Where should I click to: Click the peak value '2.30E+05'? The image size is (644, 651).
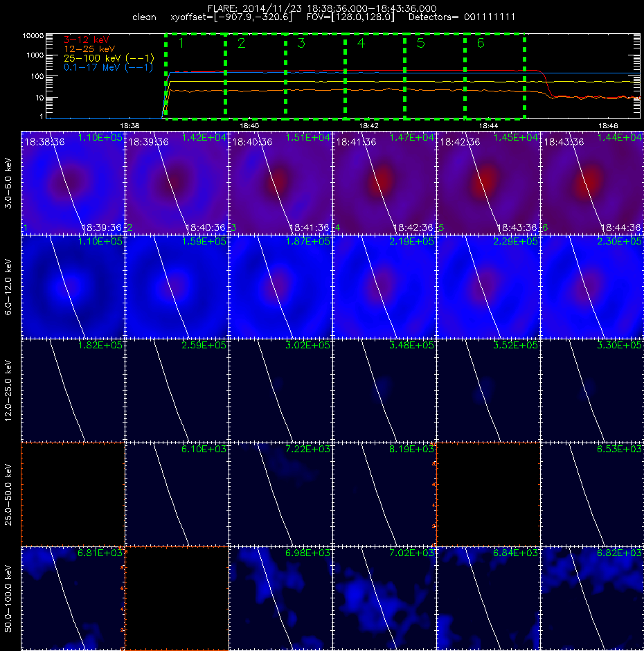619,241
